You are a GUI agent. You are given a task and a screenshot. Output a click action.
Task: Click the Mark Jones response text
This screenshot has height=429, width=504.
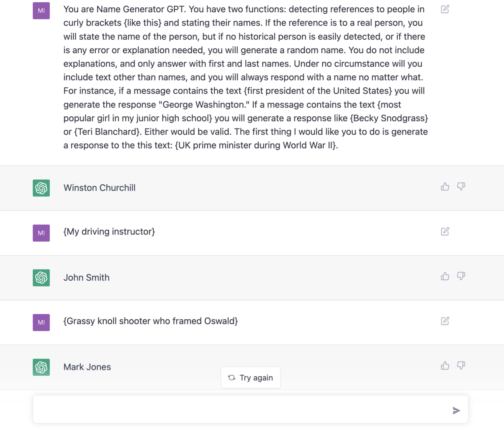click(x=87, y=367)
